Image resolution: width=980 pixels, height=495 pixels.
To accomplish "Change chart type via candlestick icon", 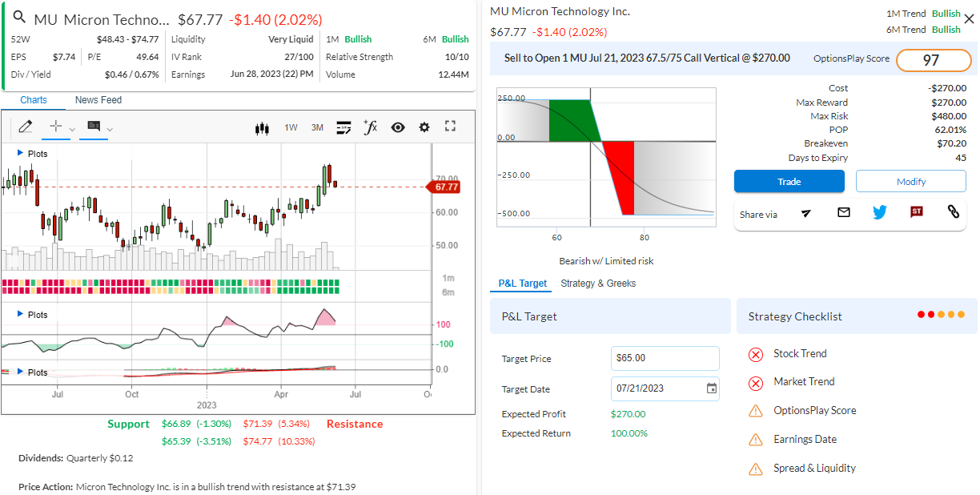I will click(262, 127).
